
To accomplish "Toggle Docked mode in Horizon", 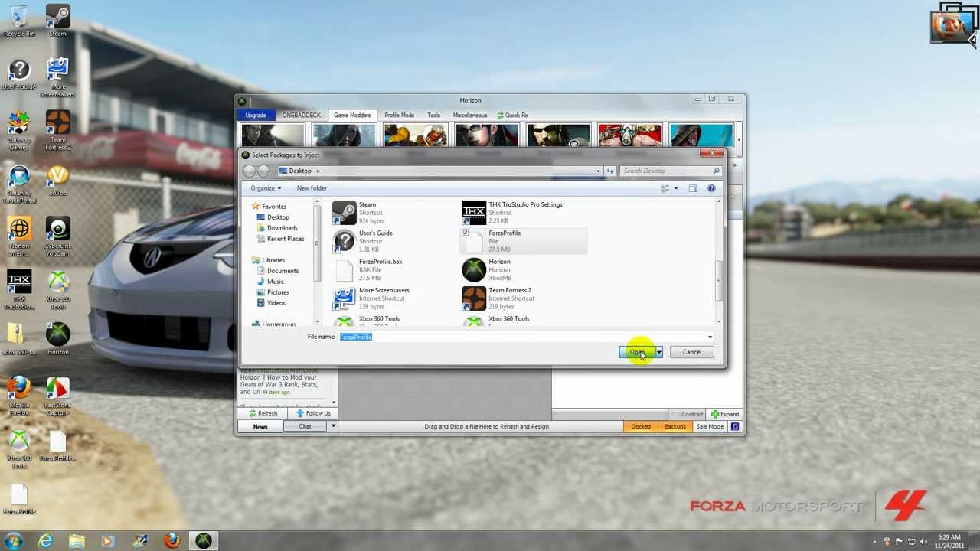I will [641, 426].
